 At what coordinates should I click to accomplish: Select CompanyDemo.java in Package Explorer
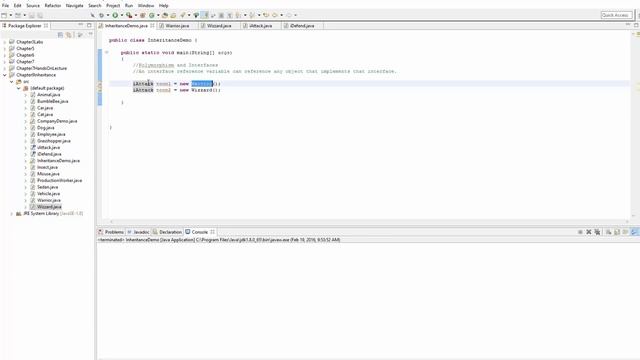click(x=57, y=121)
